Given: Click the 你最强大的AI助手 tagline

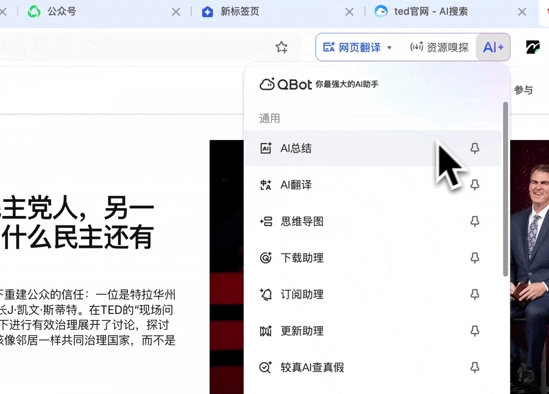Looking at the screenshot, I should tap(347, 84).
